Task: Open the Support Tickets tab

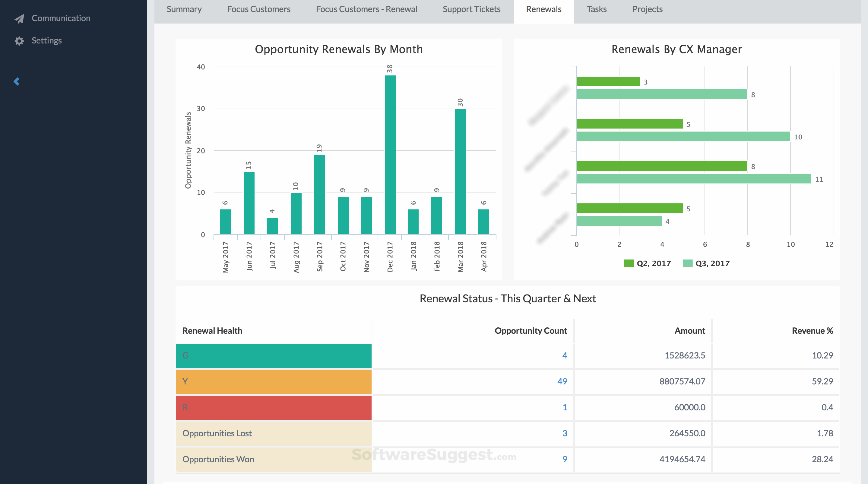Action: (x=471, y=9)
